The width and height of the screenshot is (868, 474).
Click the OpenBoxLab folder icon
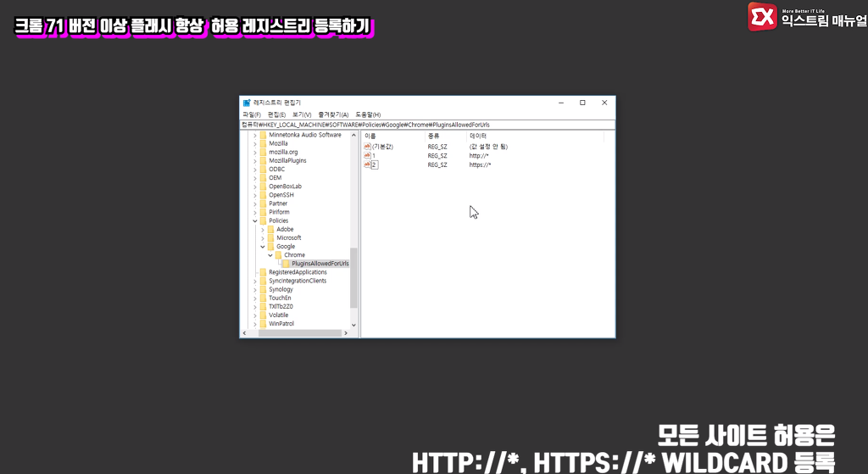(264, 186)
